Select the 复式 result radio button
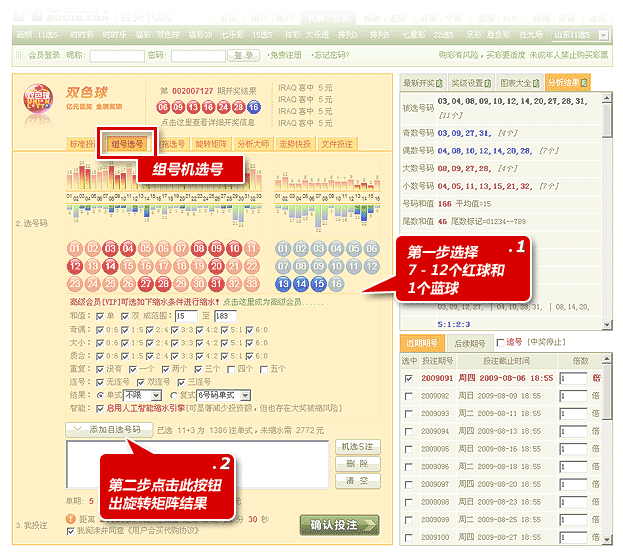This screenshot has width=623, height=552. (174, 395)
